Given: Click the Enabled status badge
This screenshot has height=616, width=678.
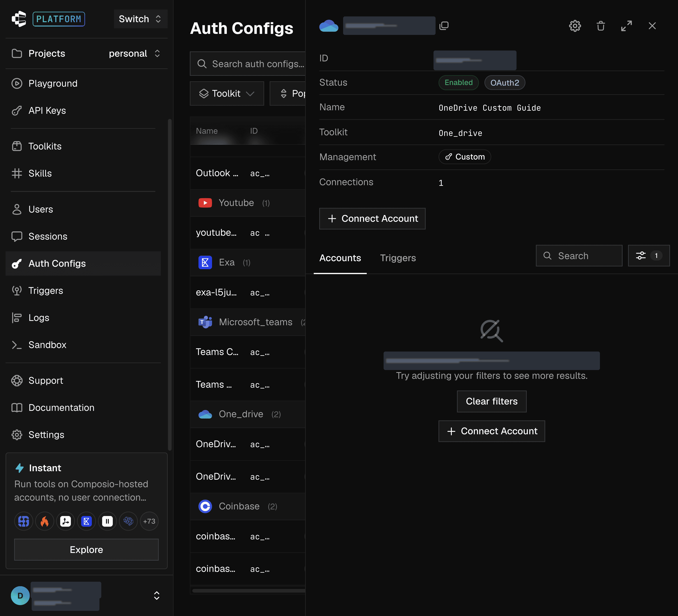Looking at the screenshot, I should point(459,83).
